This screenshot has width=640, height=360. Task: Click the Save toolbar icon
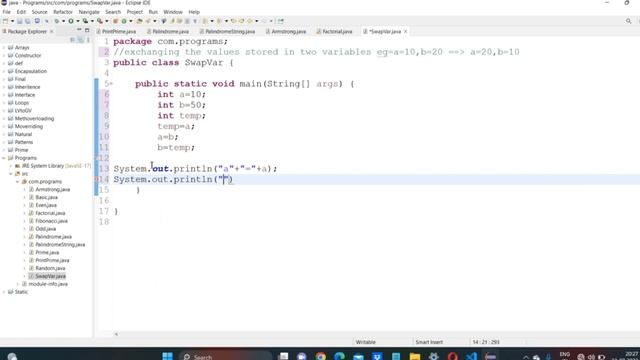tap(19, 21)
